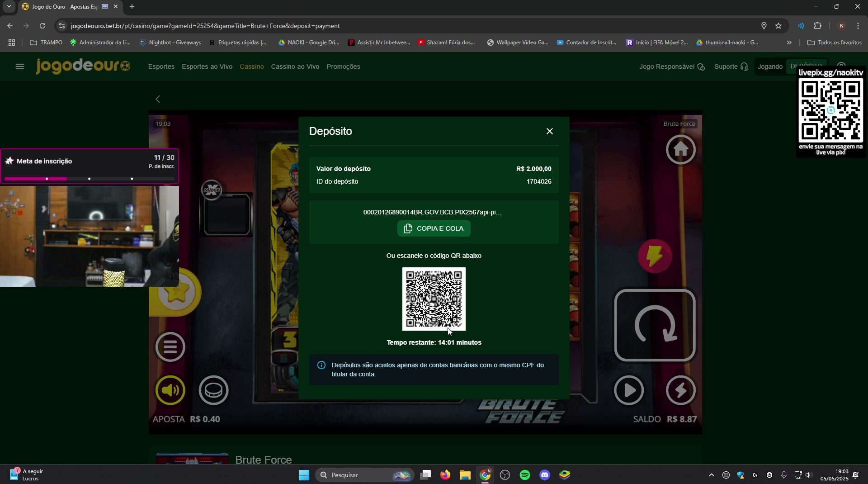Open the Task View taskbar icon
868x484 pixels.
click(425, 475)
